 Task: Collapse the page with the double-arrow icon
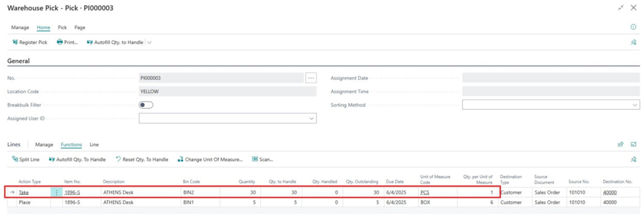click(x=620, y=8)
